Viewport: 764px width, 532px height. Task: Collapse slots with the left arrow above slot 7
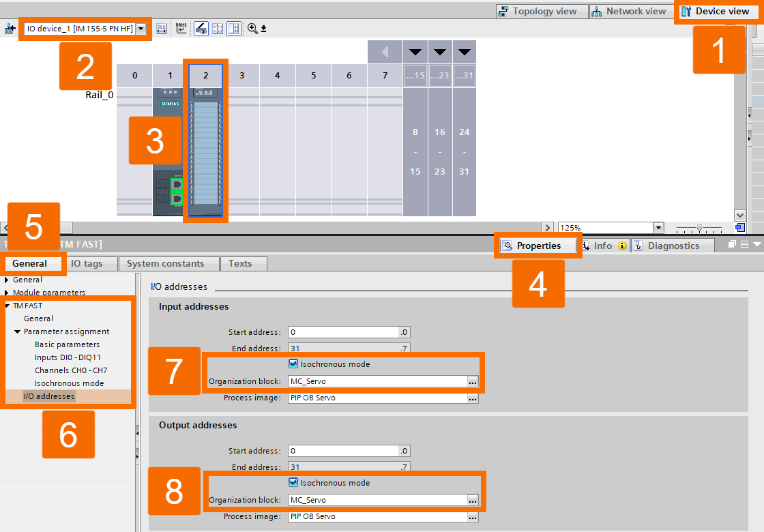click(385, 52)
